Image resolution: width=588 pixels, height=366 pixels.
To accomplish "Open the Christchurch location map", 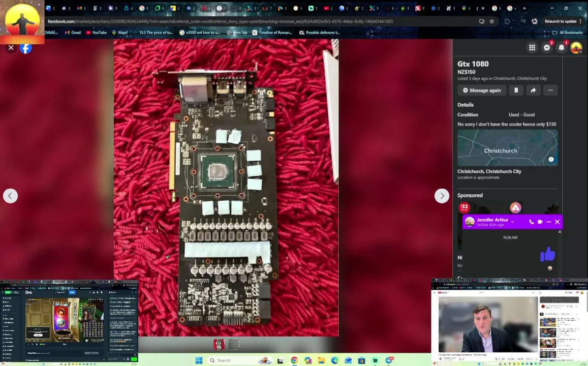I will 507,148.
